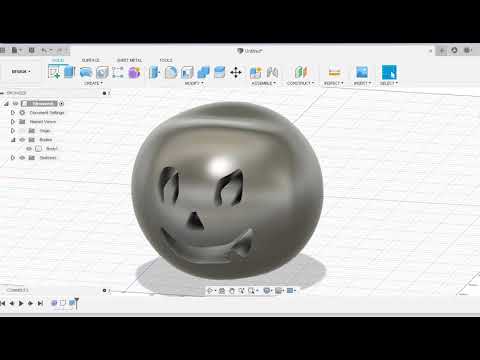Screen dimensions: 480x360
Task: Select the Press Pull tool
Action: pyautogui.click(x=155, y=72)
